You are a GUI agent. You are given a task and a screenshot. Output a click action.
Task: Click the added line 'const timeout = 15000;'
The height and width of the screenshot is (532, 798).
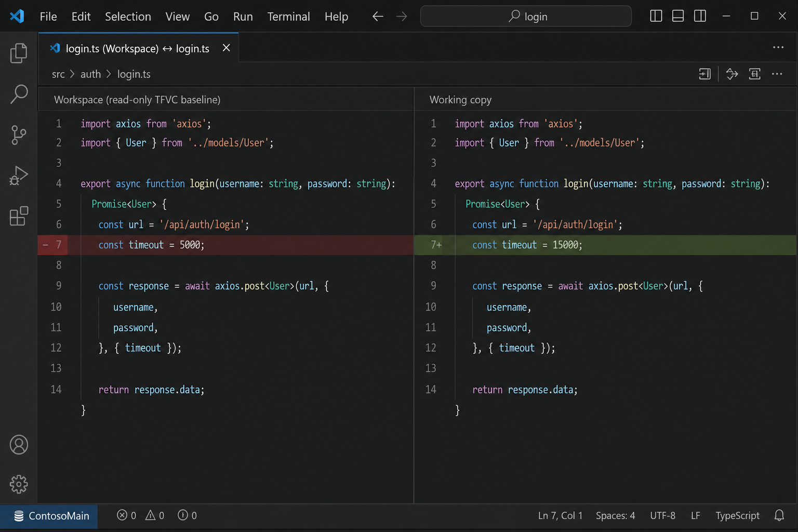click(527, 245)
